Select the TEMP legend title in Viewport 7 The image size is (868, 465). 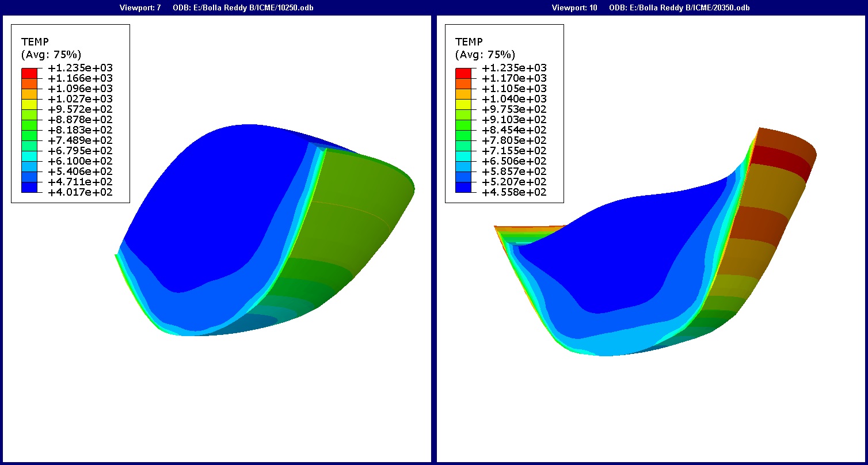coord(35,42)
